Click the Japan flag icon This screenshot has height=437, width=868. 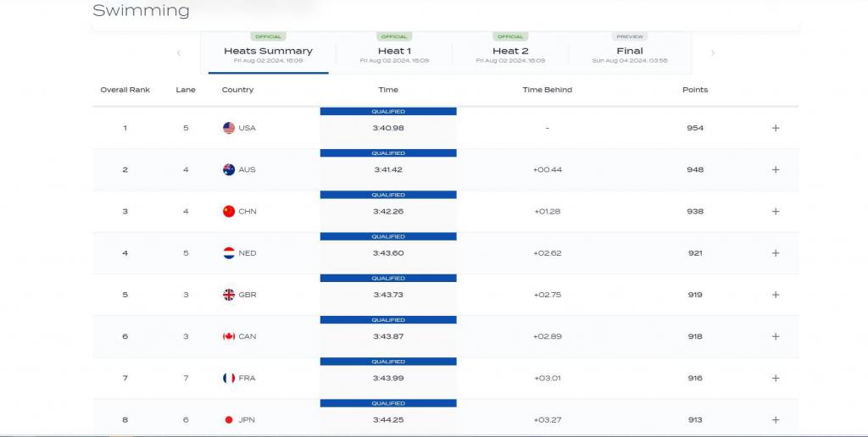(x=229, y=419)
